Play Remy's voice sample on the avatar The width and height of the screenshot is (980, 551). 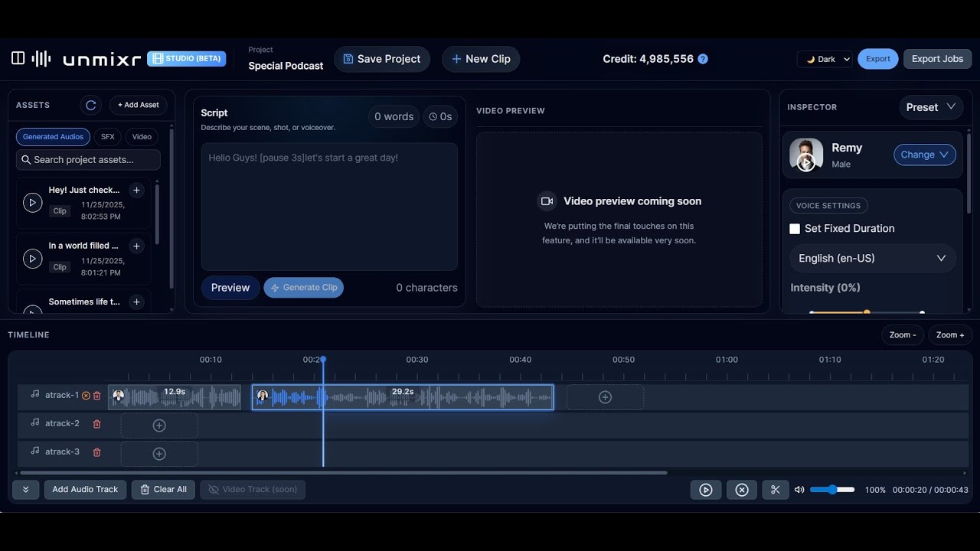click(805, 162)
